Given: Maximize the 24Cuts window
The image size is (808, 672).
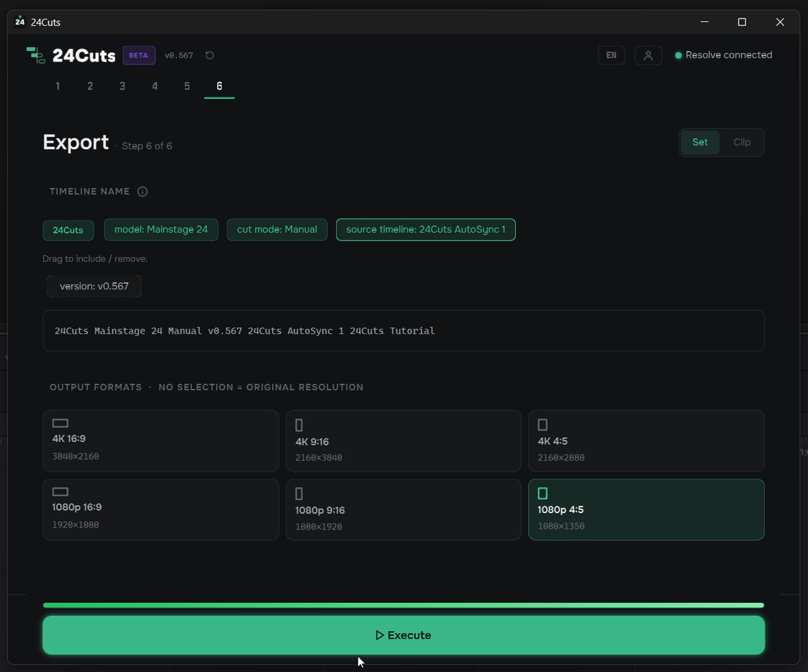Looking at the screenshot, I should (742, 22).
